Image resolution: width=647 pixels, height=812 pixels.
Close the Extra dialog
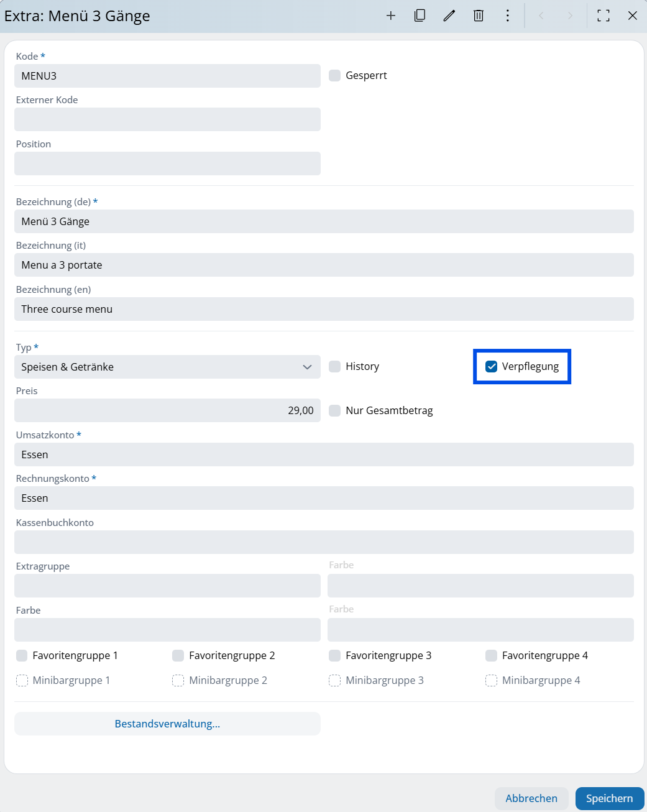point(633,16)
